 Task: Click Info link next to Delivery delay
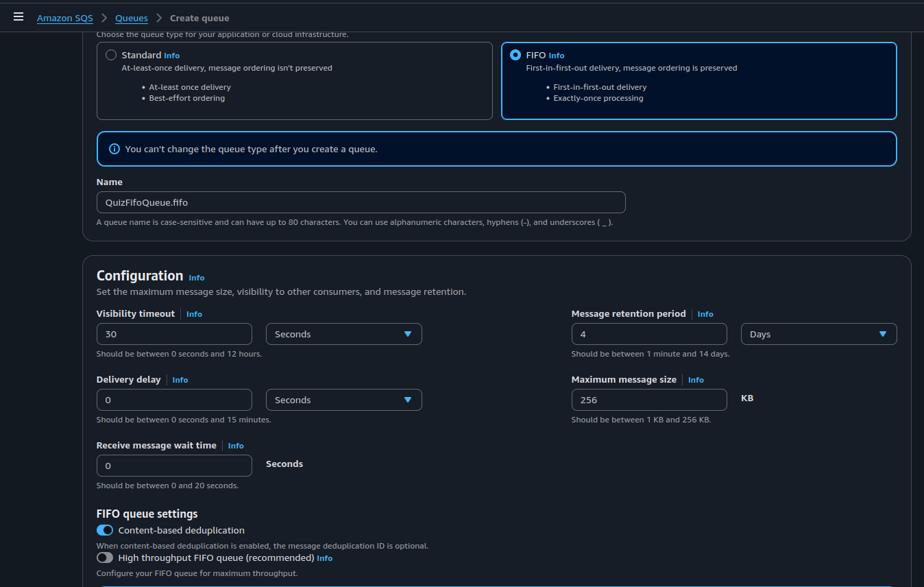[180, 380]
